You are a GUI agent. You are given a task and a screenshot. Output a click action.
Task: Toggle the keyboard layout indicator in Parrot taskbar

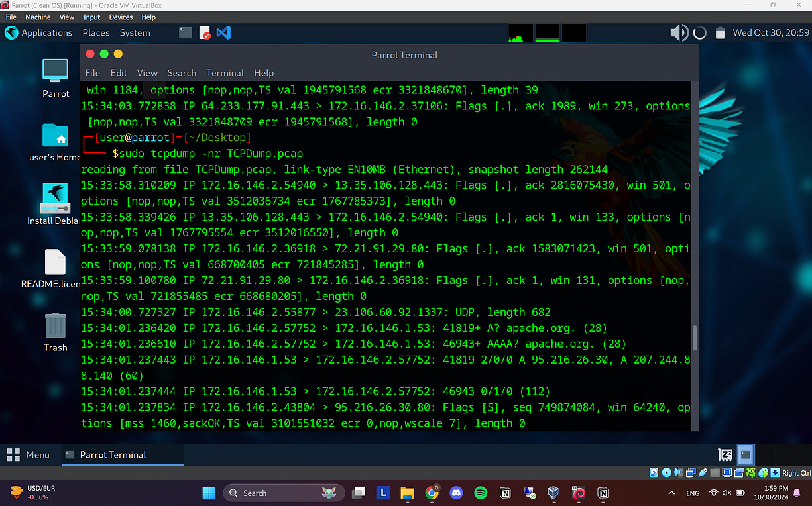725,455
